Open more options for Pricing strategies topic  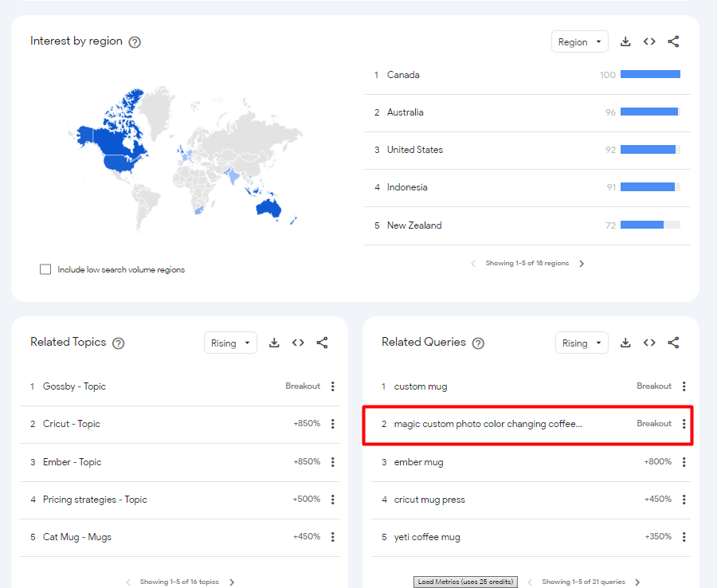(x=333, y=500)
